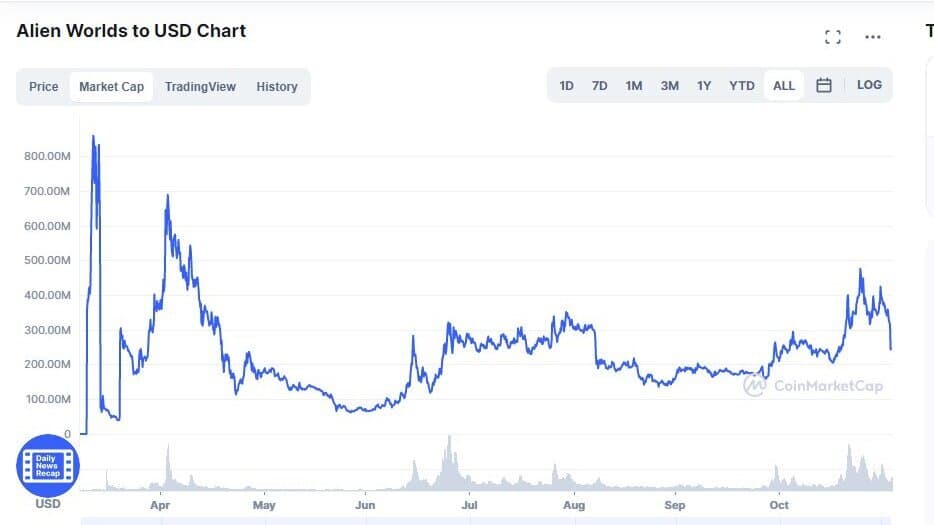Open the calendar date range picker
The height and width of the screenshot is (525, 934).
coord(824,85)
